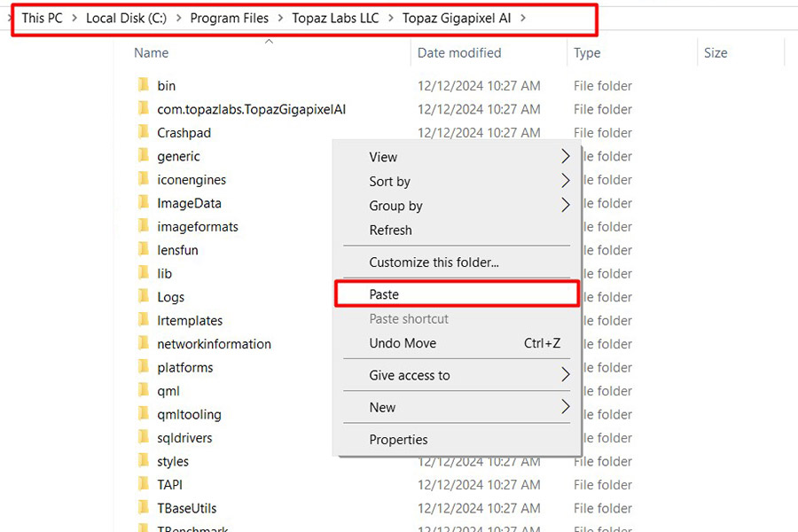This screenshot has width=798, height=532.
Task: Click the generic folder icon
Action: 144,155
